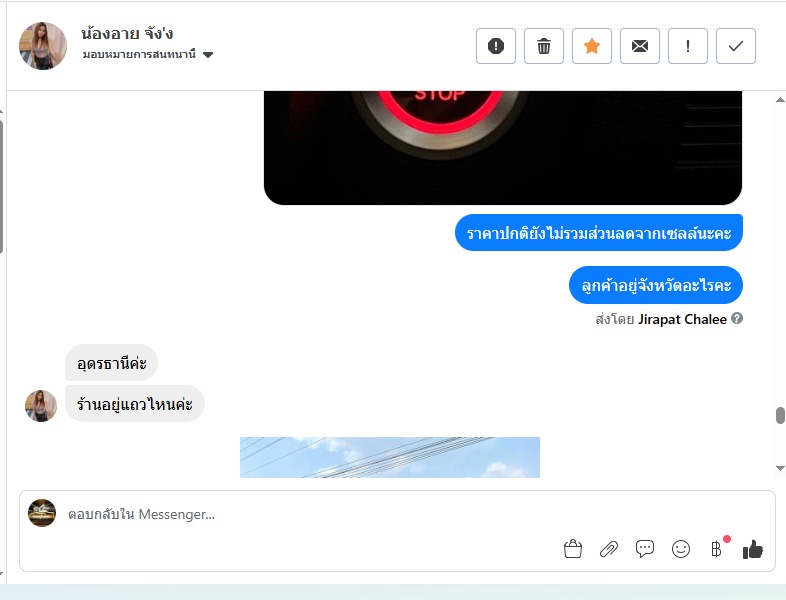Image resolution: width=786 pixels, height=600 pixels.
Task: Open the contact name header นัองอาย จัง'ง
Action: pyautogui.click(x=127, y=34)
